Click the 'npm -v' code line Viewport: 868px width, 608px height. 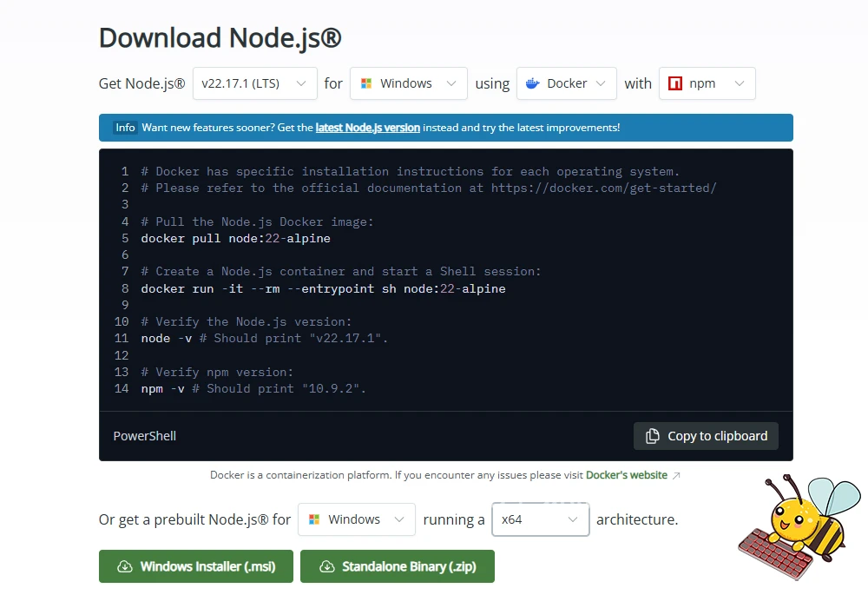(253, 389)
